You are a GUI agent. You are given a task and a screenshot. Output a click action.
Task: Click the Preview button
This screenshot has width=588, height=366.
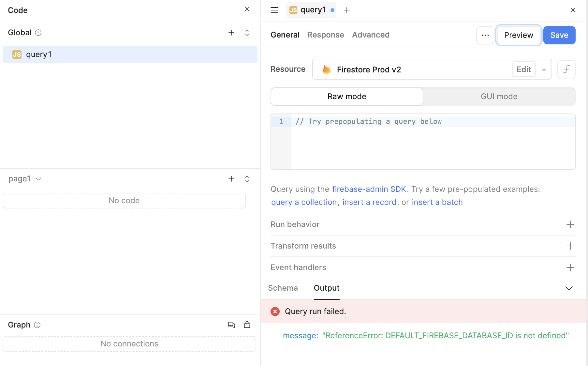519,35
